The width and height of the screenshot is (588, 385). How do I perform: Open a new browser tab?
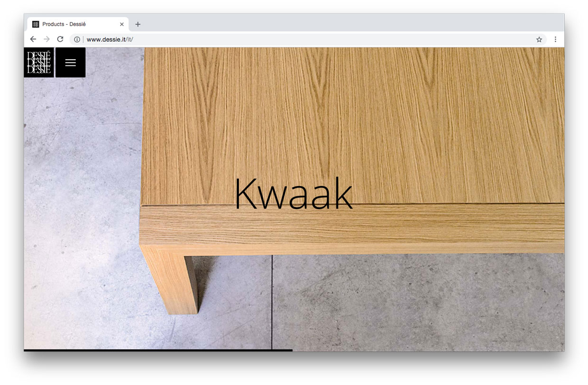138,24
